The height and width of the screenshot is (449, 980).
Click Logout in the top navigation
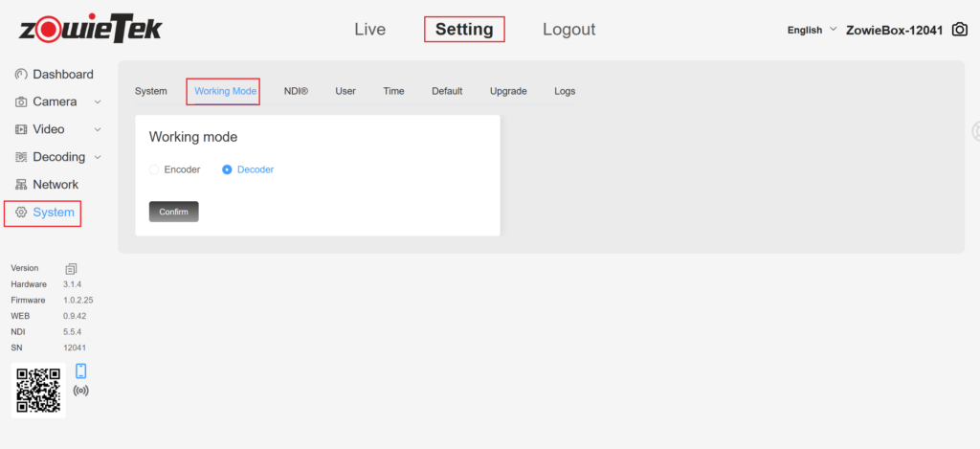(568, 30)
